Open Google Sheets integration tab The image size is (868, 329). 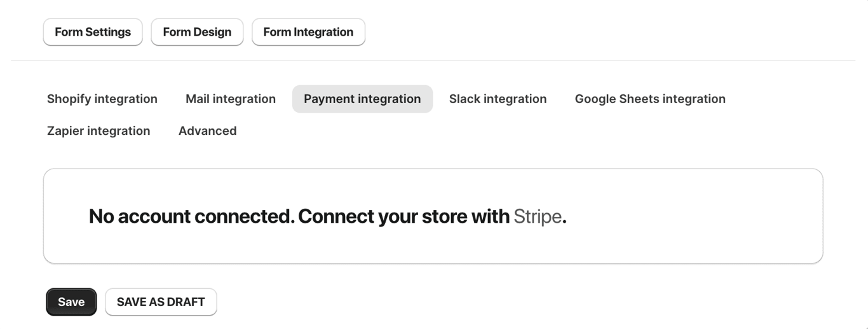[x=650, y=99]
